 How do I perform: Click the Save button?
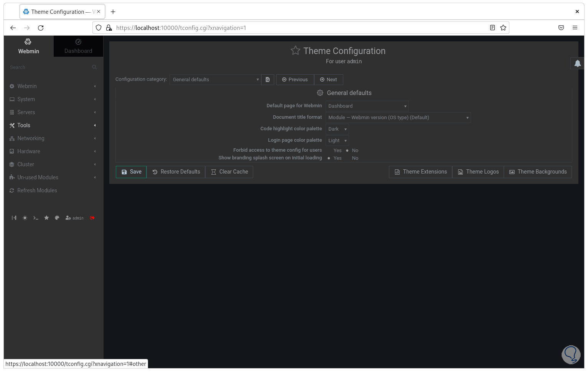click(131, 172)
